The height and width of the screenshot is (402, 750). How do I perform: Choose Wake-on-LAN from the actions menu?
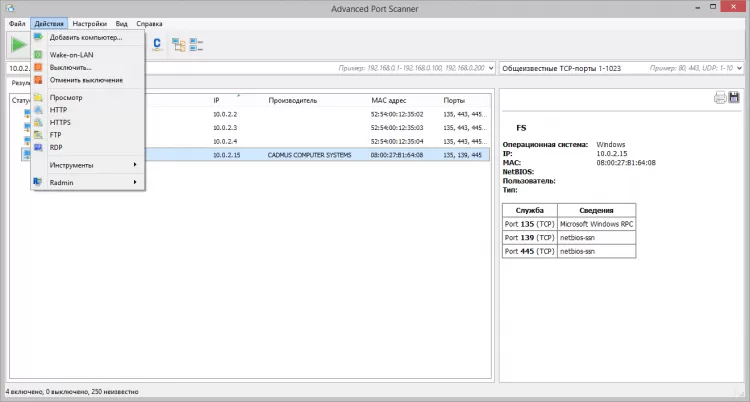click(x=71, y=54)
